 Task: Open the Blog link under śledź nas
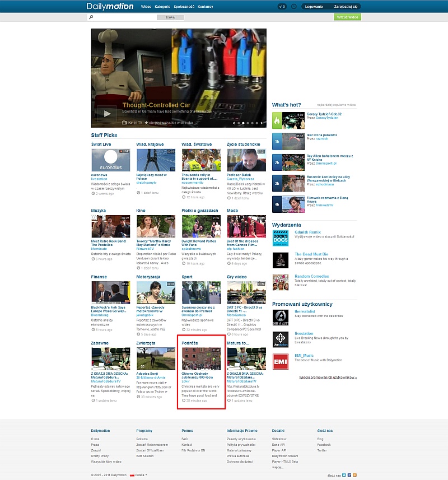coord(320,439)
